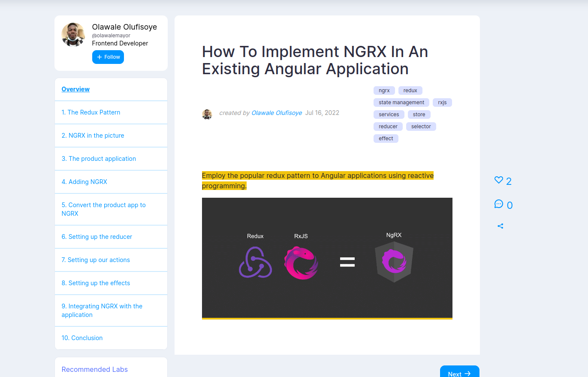Click the 'Recommended Labs' heading
This screenshot has height=377, width=588.
click(x=95, y=369)
